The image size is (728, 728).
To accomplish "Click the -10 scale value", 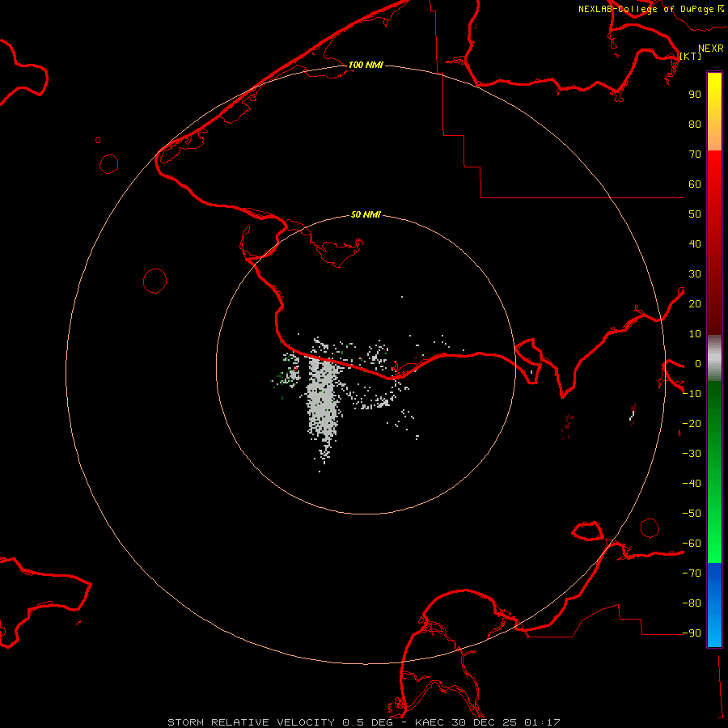I will tap(692, 394).
